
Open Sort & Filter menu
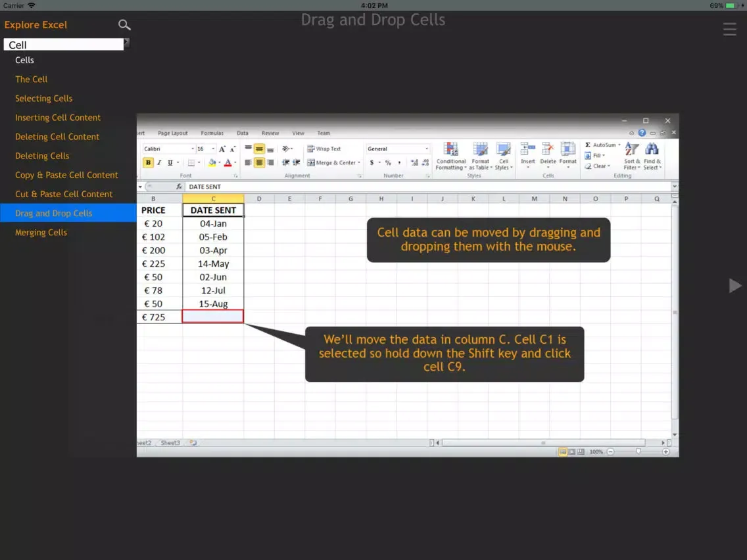click(x=632, y=156)
